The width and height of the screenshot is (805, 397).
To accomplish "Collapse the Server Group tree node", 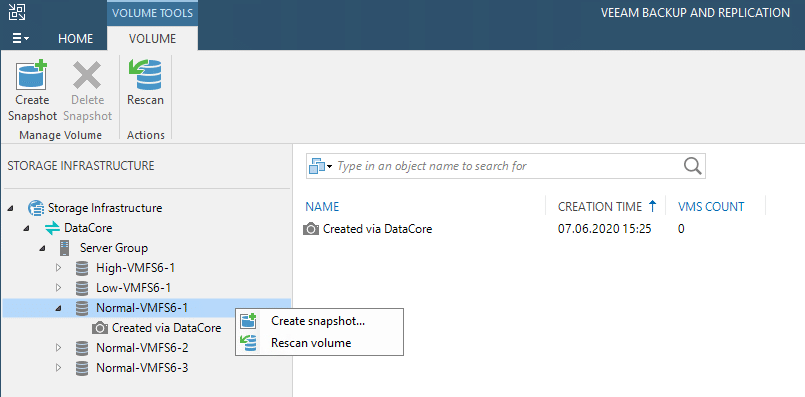I will (x=43, y=248).
